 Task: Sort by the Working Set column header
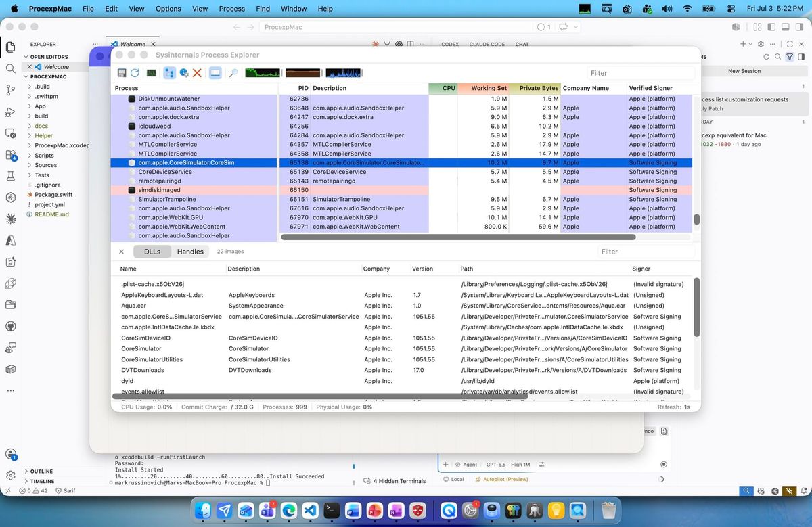(483, 88)
